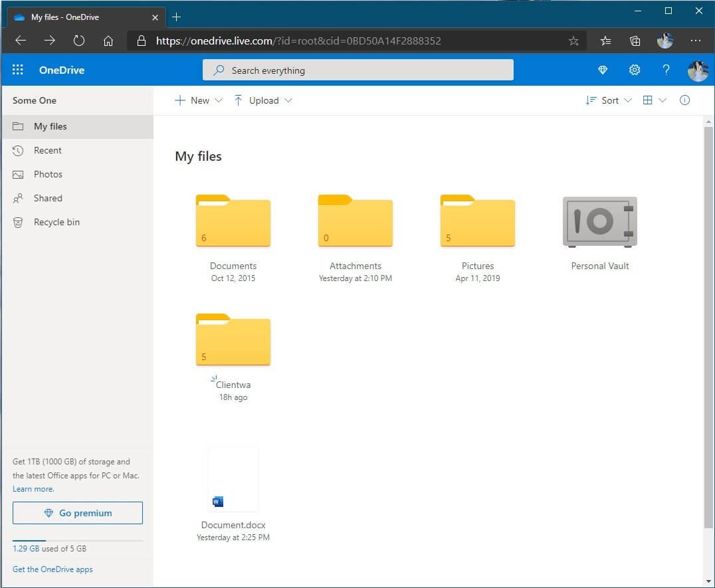Open the Documents folder
715x588 pixels.
click(x=233, y=221)
